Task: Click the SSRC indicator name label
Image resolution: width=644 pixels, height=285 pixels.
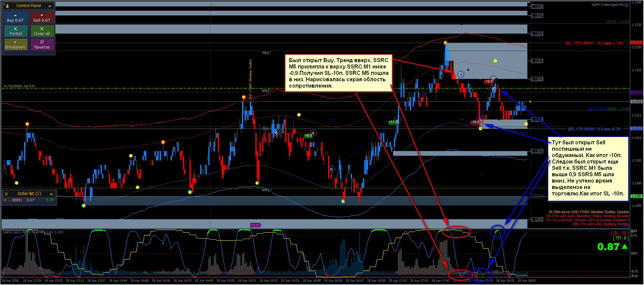Action: [x=33, y=232]
